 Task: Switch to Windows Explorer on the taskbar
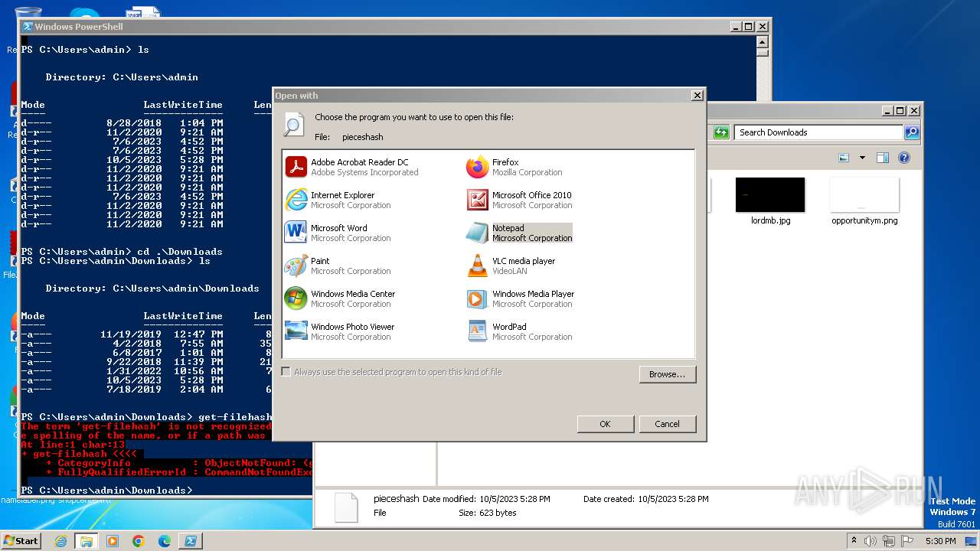[86, 541]
